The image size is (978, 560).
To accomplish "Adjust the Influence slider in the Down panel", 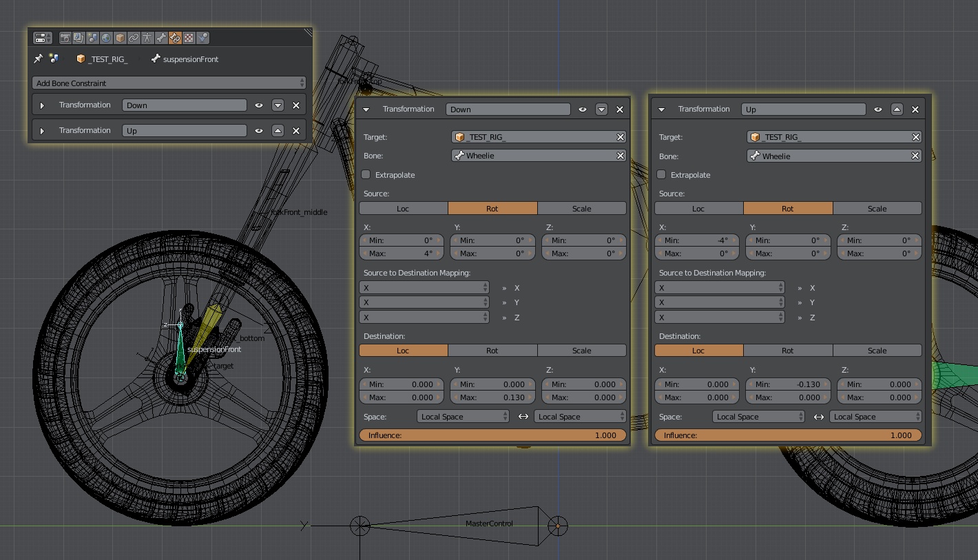I will point(493,435).
